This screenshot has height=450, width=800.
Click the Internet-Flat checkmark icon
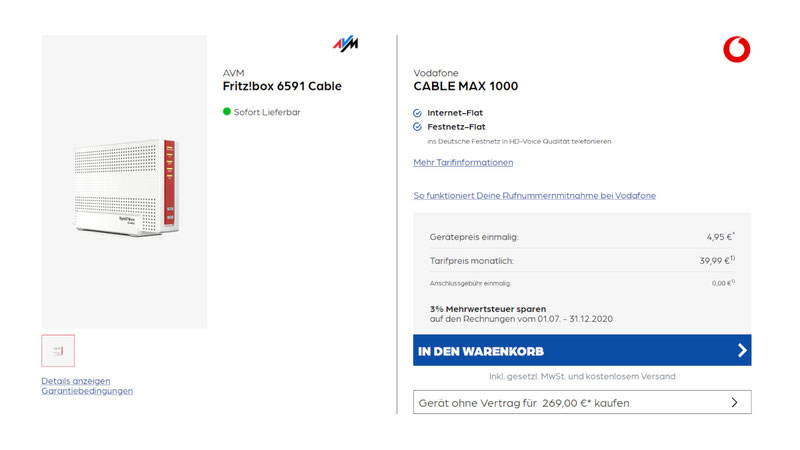point(417,113)
